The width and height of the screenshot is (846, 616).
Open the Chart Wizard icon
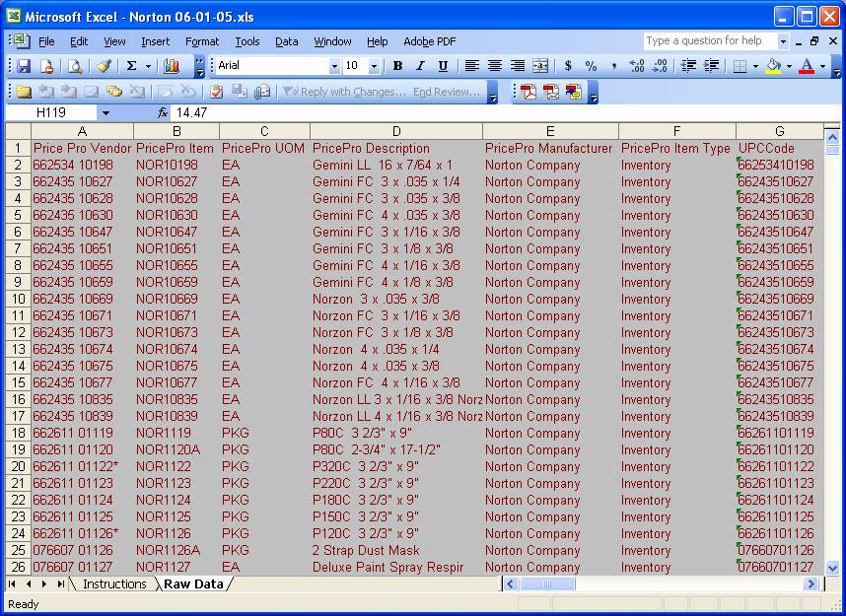pos(173,66)
